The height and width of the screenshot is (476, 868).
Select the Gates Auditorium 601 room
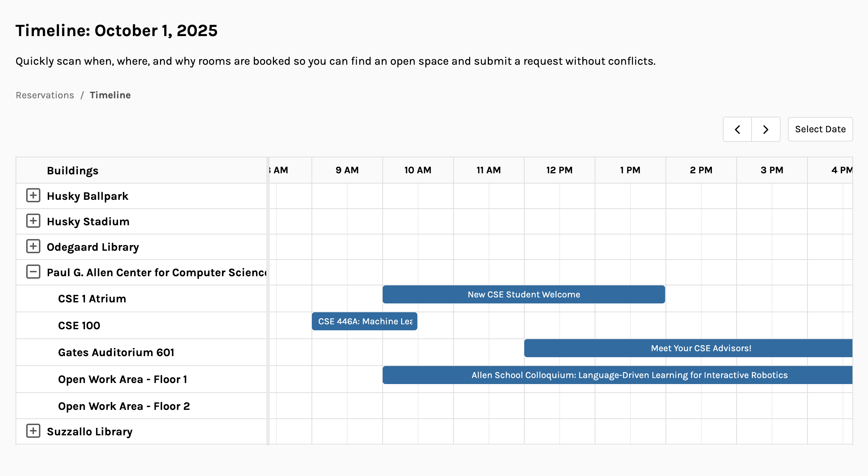click(116, 353)
